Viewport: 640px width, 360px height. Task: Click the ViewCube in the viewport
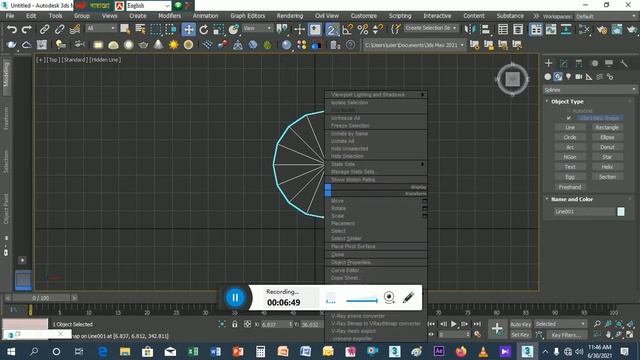coord(513,79)
